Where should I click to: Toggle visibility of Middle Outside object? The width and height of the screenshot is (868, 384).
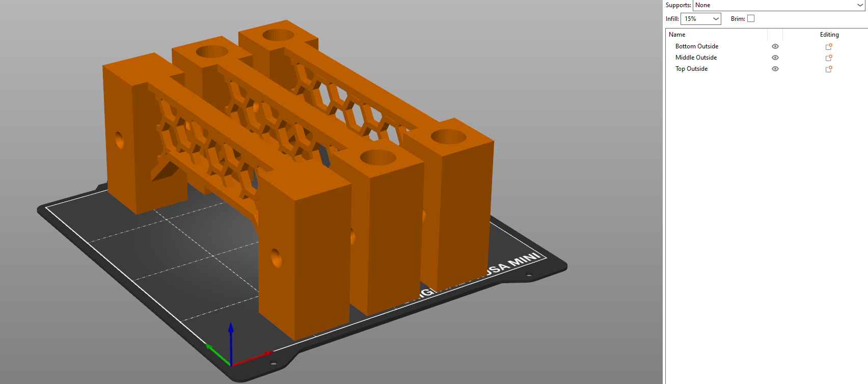pyautogui.click(x=775, y=58)
